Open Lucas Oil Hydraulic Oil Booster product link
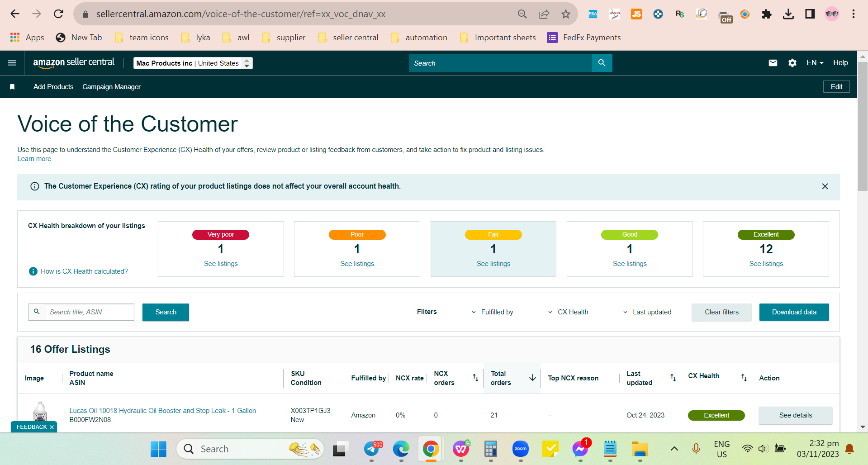The height and width of the screenshot is (465, 868). point(162,411)
